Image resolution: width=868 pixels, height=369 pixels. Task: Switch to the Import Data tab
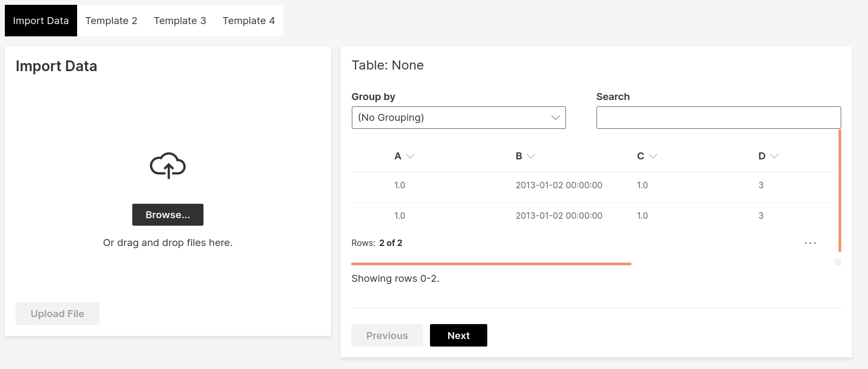coord(41,20)
